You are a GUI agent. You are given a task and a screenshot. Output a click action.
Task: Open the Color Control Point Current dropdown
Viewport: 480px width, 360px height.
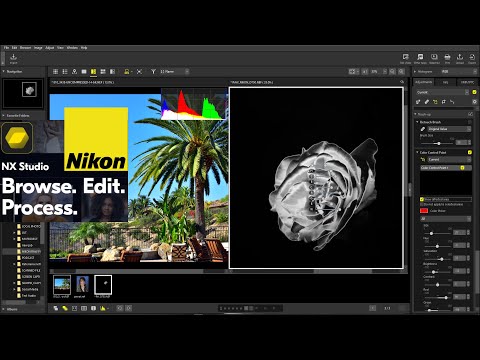click(449, 160)
